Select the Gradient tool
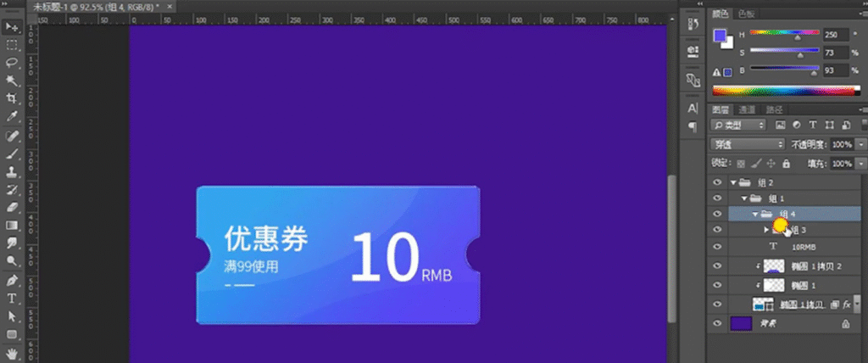 click(x=12, y=226)
